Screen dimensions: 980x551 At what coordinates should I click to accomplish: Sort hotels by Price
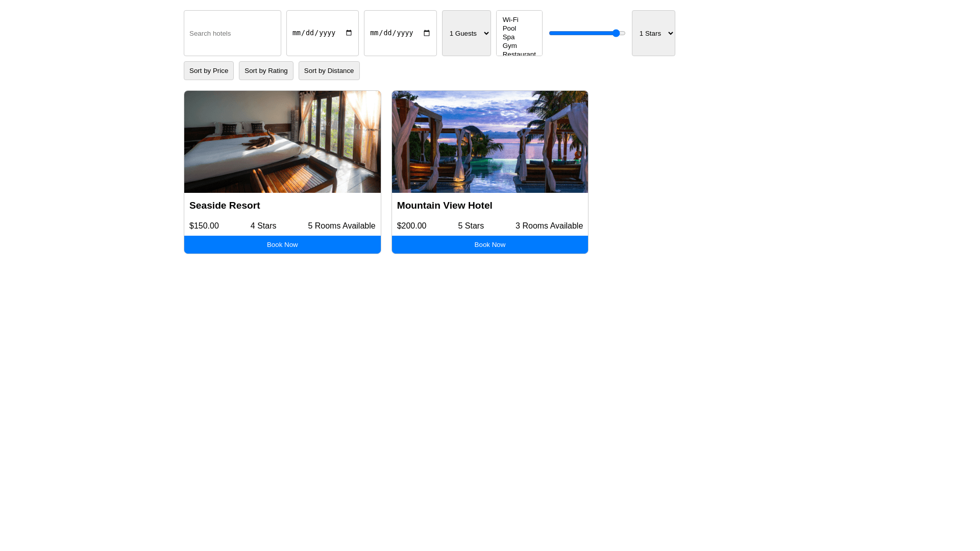tap(209, 71)
